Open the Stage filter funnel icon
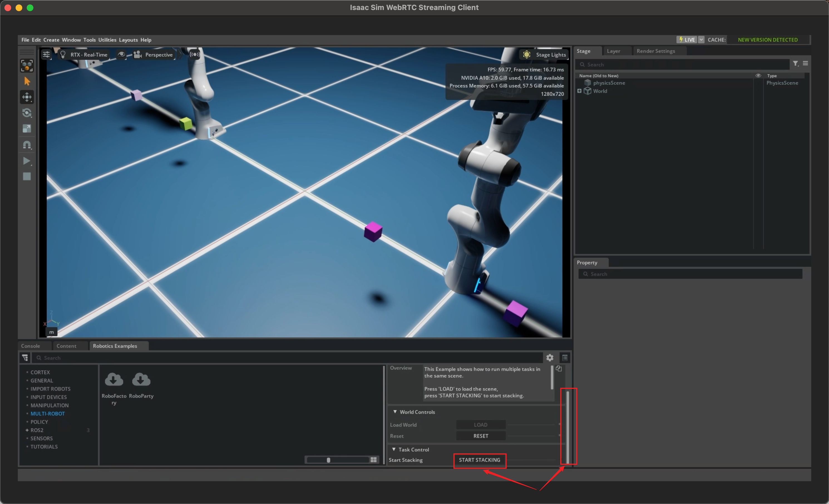829x504 pixels. pos(795,64)
